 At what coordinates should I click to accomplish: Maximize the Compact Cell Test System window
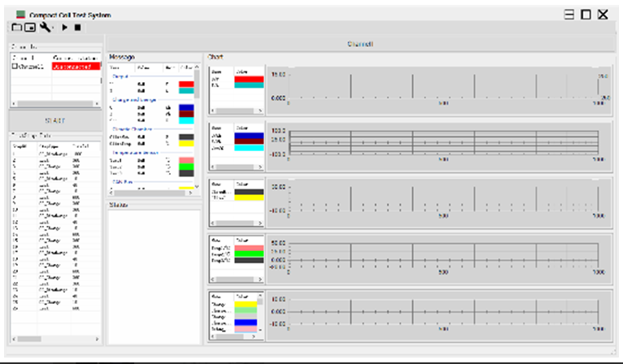(586, 15)
